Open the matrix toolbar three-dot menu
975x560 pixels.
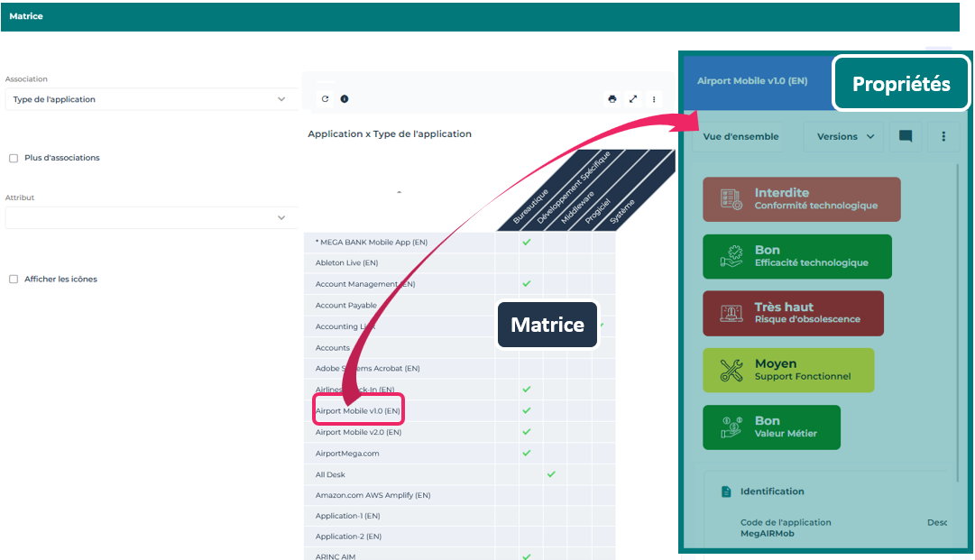(654, 99)
